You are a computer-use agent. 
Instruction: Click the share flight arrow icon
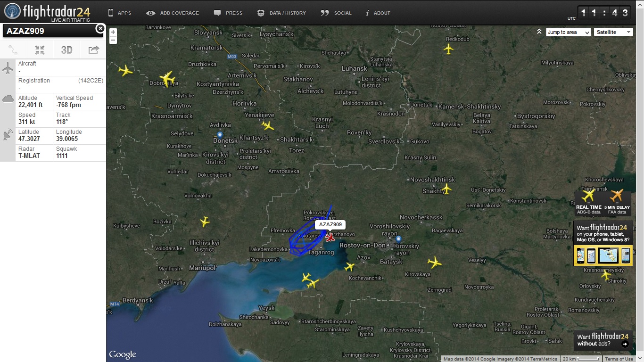point(93,49)
